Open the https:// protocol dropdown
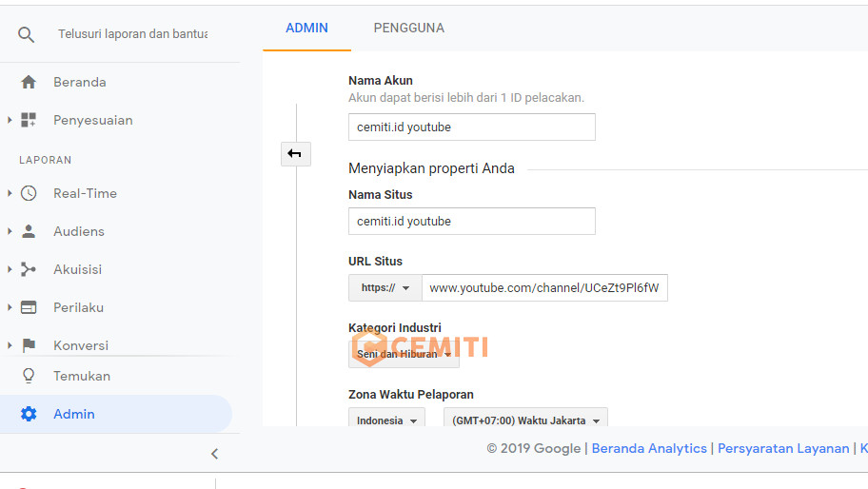Screen dimensions: 868x489 tap(385, 287)
